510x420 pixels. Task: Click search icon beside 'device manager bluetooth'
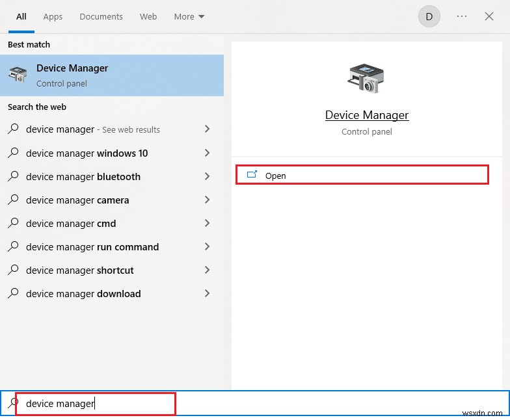click(x=13, y=176)
